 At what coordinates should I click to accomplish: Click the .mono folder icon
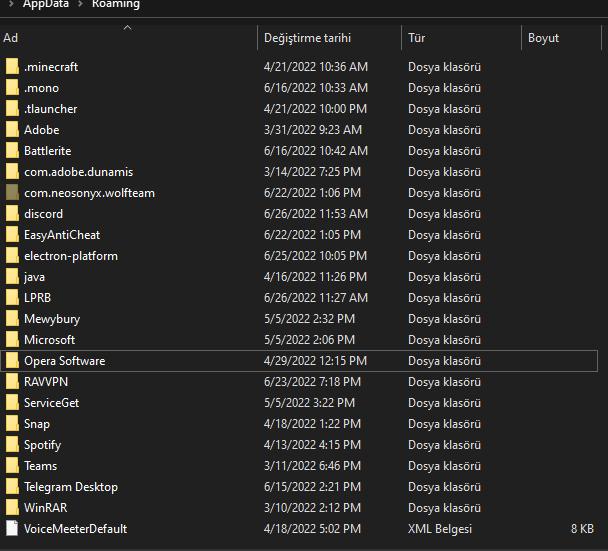point(12,88)
